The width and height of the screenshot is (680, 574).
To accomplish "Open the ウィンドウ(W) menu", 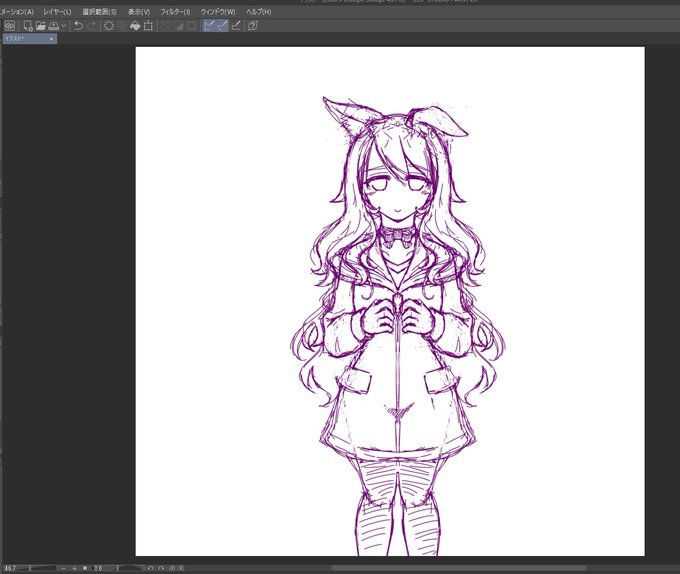I will pyautogui.click(x=218, y=12).
